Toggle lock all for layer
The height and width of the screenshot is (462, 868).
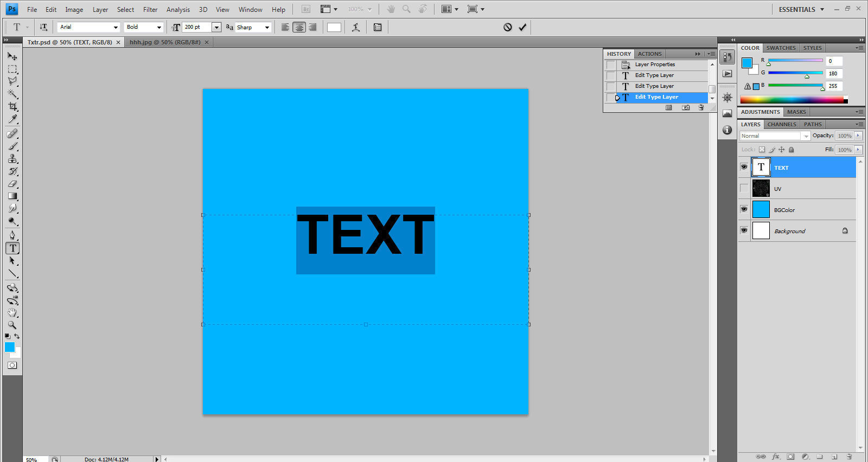[792, 150]
